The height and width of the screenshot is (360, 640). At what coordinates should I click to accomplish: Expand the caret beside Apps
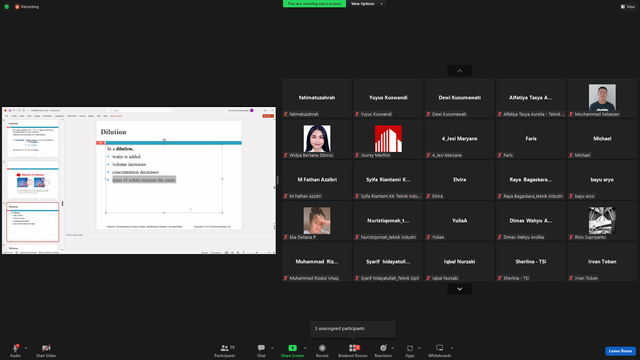point(419,348)
